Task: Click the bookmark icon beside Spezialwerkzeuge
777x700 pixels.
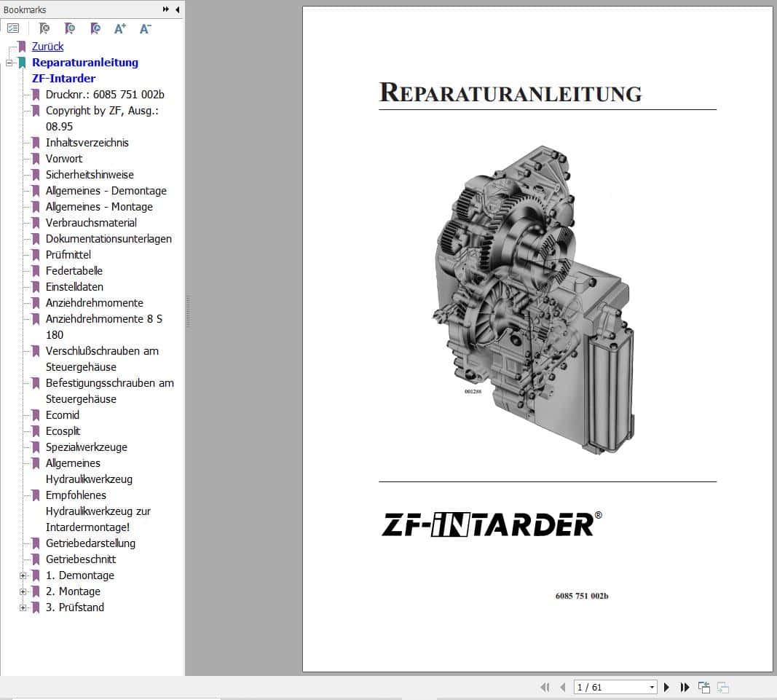Action: (36, 447)
